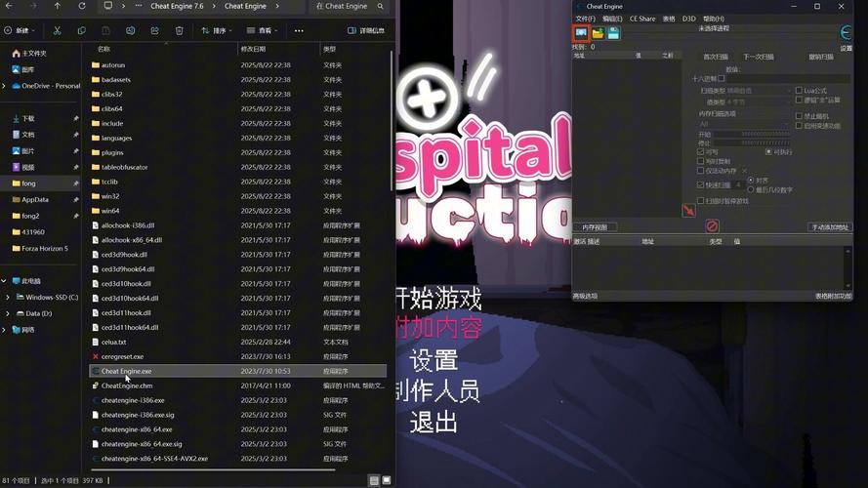868x488 pixels.
Task: Open the Table menu in Cheat Engine
Action: pos(669,19)
